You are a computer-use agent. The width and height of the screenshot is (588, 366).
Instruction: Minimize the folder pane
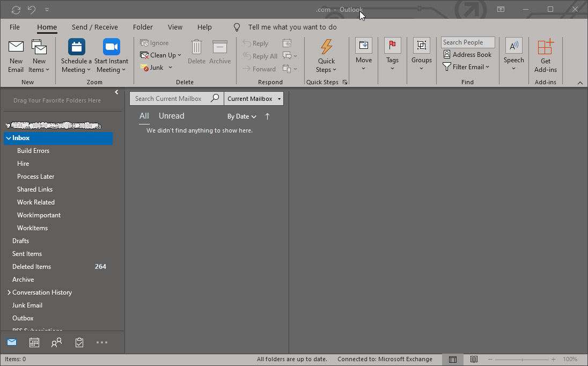(116, 92)
